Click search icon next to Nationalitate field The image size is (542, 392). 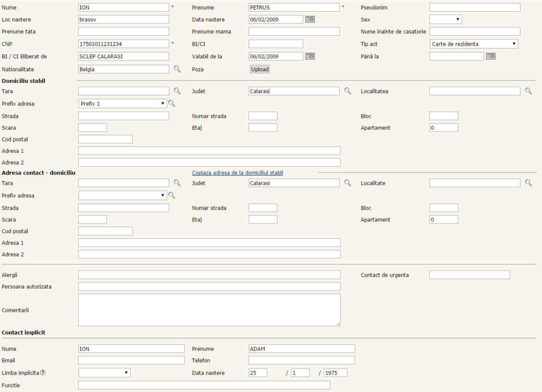[178, 69]
